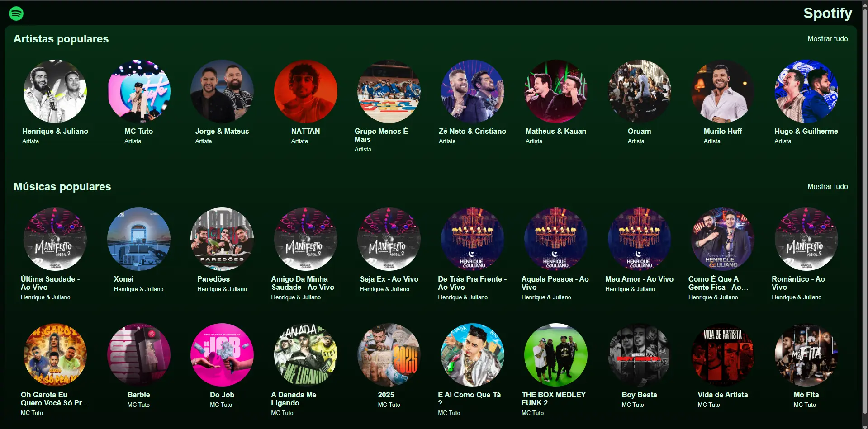Open Grupo Menos É Mais artist photo
The image size is (868, 429).
click(x=389, y=91)
